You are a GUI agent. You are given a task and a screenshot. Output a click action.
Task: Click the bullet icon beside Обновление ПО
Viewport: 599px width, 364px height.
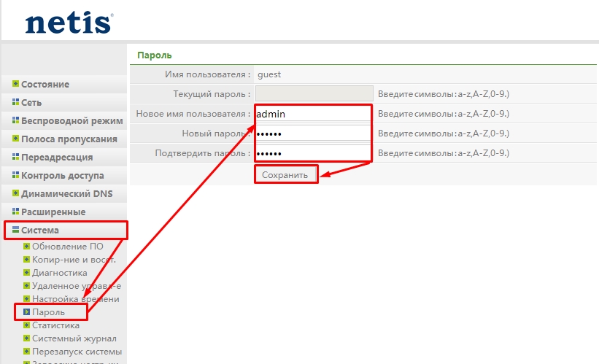pyautogui.click(x=27, y=246)
